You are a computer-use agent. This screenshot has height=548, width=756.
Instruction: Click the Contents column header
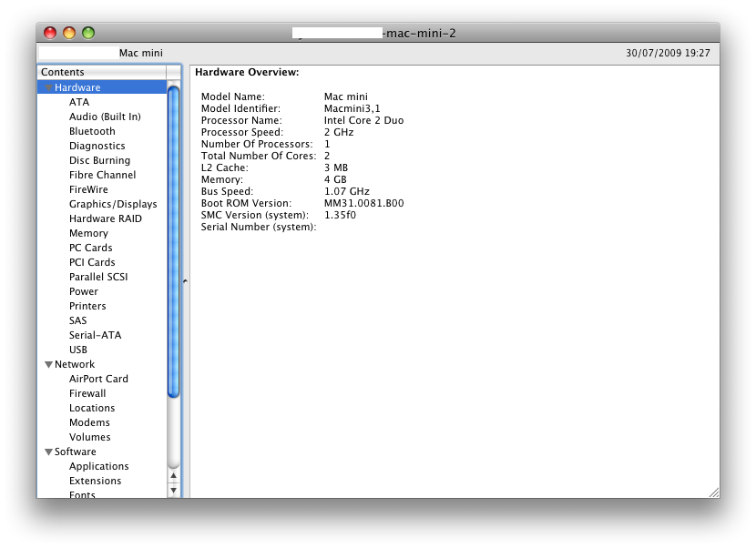(x=102, y=72)
